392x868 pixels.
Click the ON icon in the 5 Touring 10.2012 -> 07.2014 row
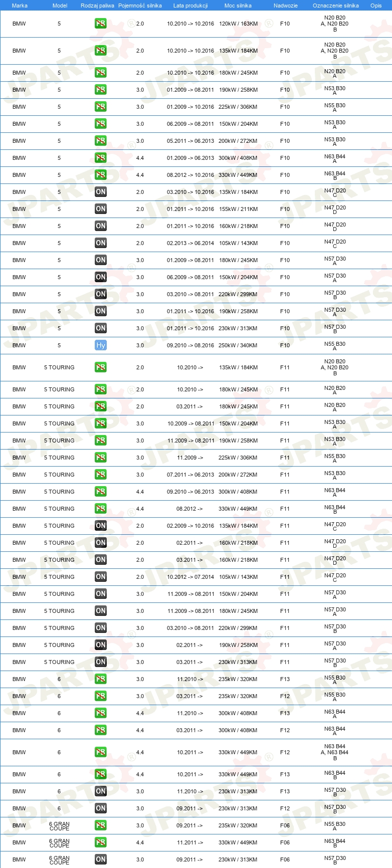coord(101,577)
